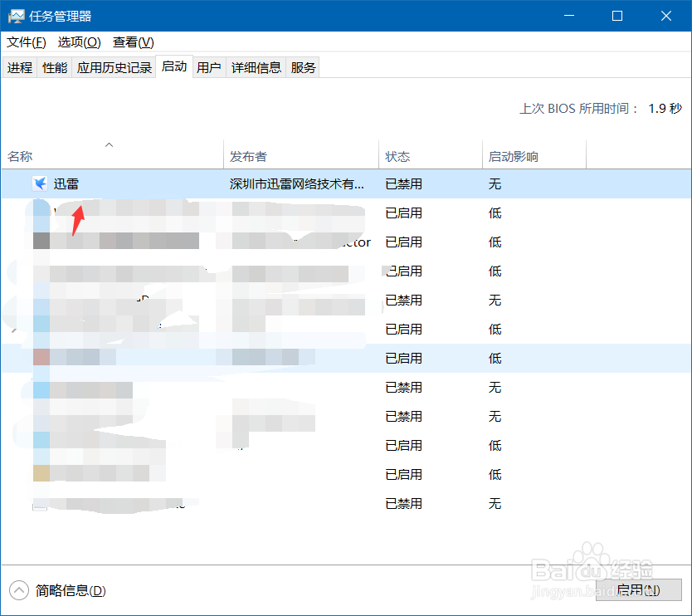692x616 pixels.
Task: Switch to the 用户 tab
Action: pyautogui.click(x=209, y=67)
